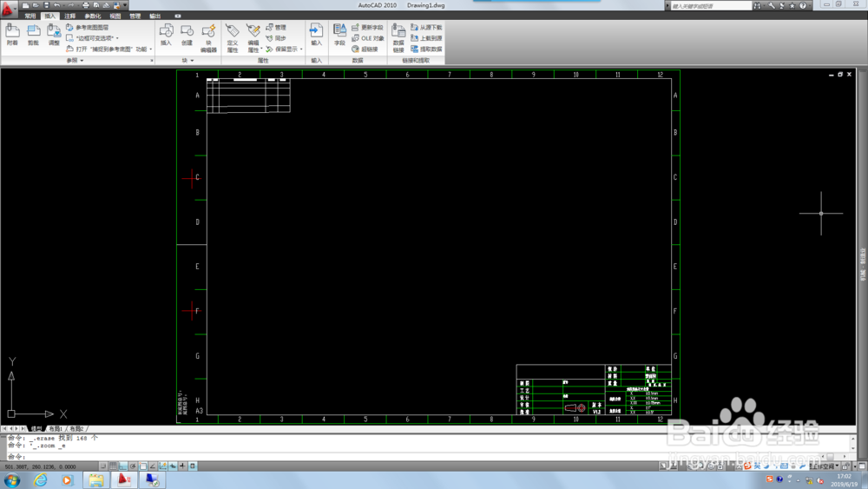The width and height of the screenshot is (868, 489).
Task: Toggle Dynamic input in status bar
Action: click(x=173, y=466)
